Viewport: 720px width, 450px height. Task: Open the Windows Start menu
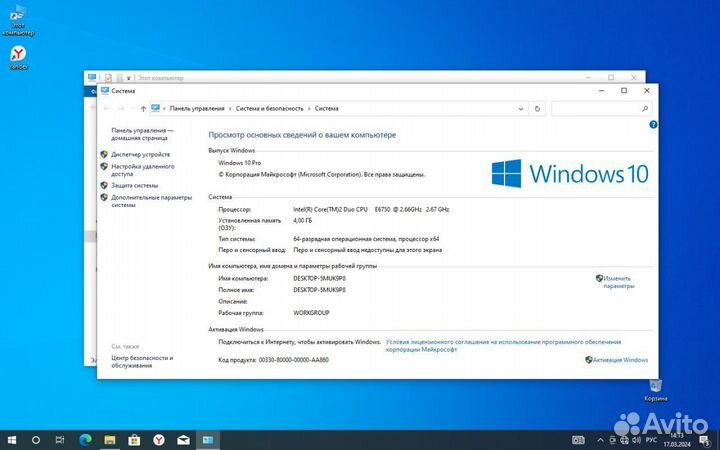coord(12,440)
